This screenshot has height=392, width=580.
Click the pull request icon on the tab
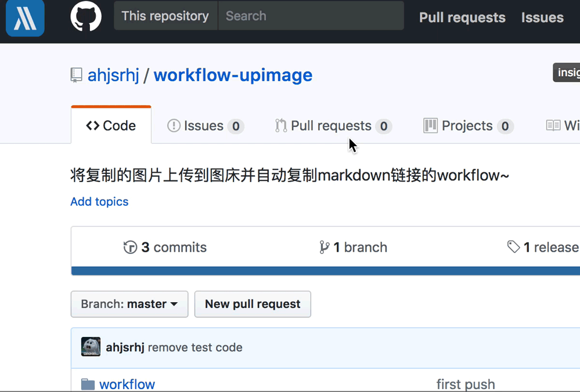tap(280, 125)
